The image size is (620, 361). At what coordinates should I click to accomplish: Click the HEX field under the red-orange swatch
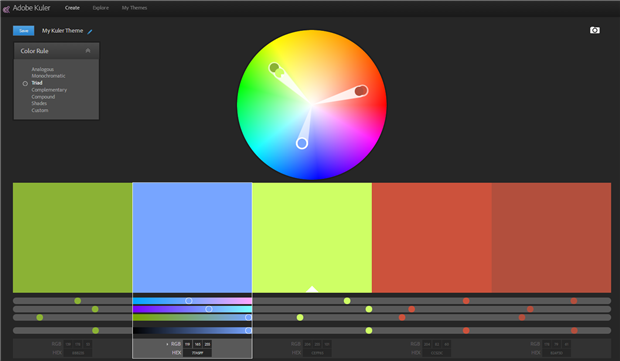click(437, 353)
